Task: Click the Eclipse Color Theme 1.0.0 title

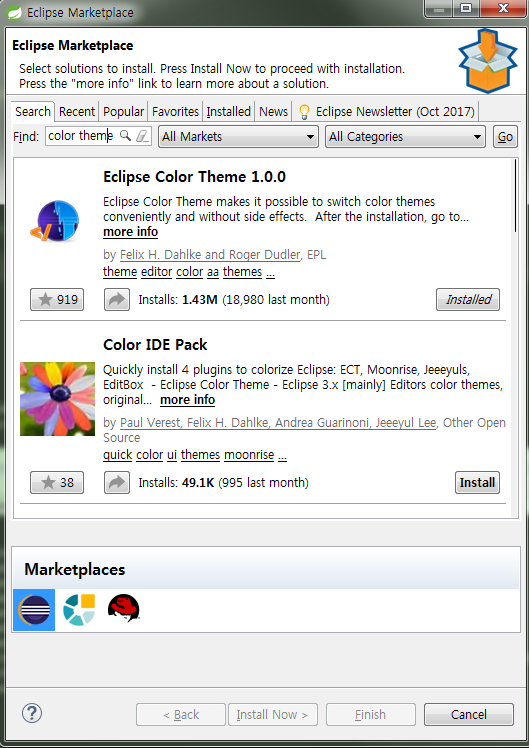Action: click(x=194, y=177)
